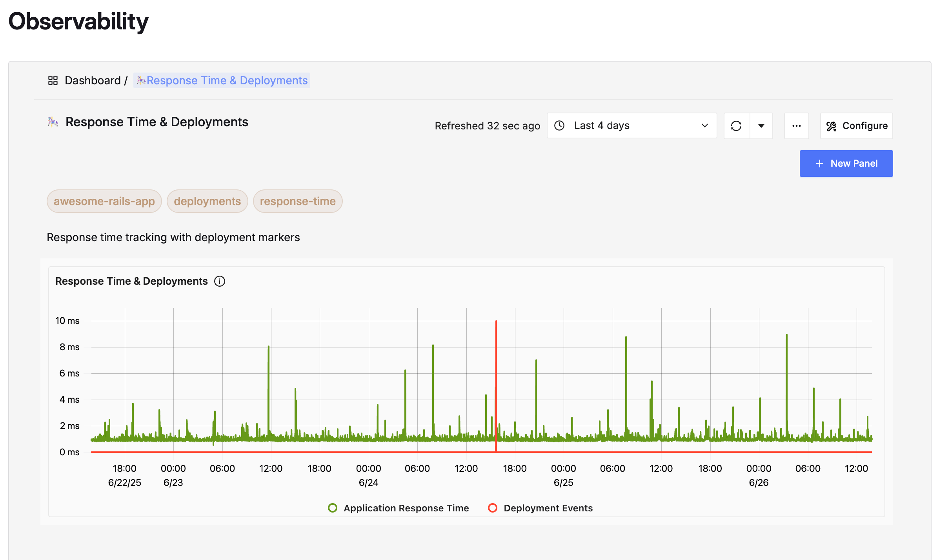Navigate to Dashboard via the breadcrumb
The image size is (939, 560).
click(93, 80)
